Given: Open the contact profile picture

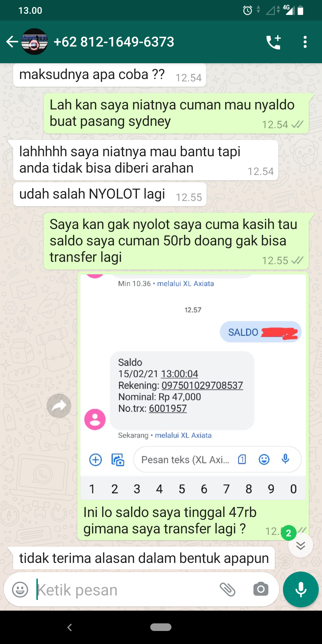Looking at the screenshot, I should click(35, 42).
